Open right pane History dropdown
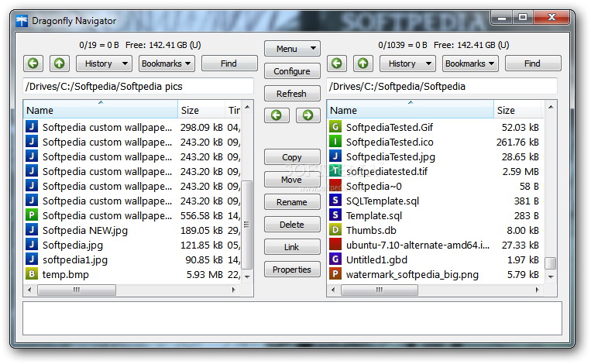Viewport: 591px width, 364px height. click(x=407, y=64)
